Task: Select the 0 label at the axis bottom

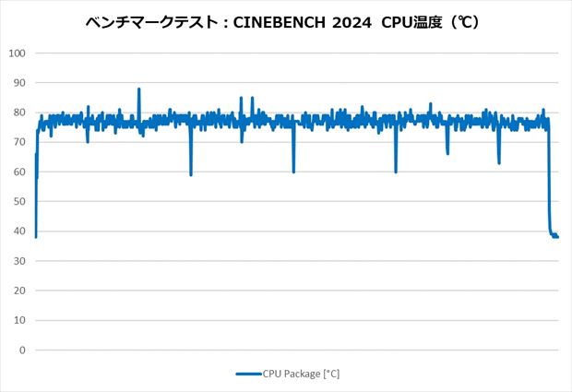Action: [x=21, y=350]
